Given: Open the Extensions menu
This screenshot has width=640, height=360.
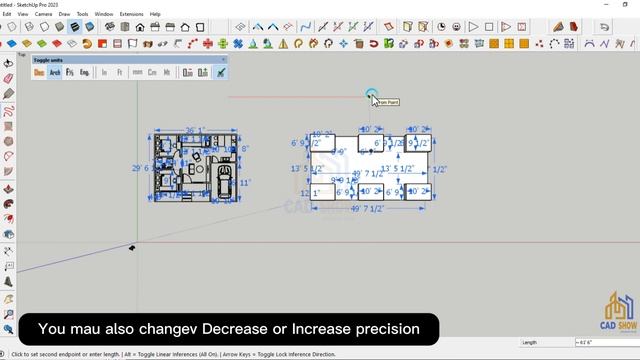Looking at the screenshot, I should pos(131,14).
